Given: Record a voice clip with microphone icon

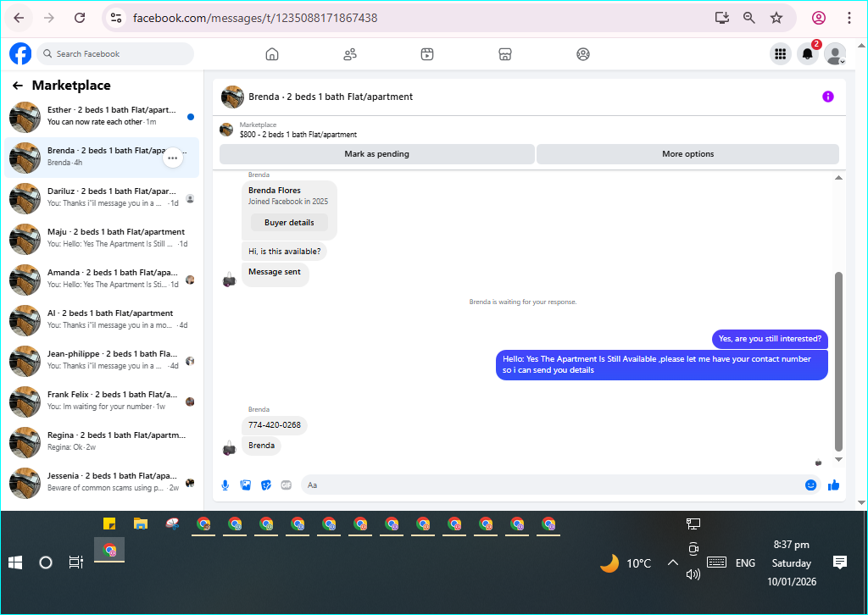Looking at the screenshot, I should coord(225,485).
